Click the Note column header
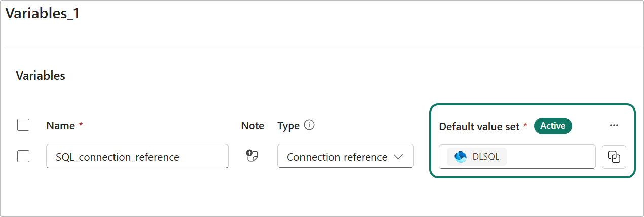The height and width of the screenshot is (217, 644). 252,126
